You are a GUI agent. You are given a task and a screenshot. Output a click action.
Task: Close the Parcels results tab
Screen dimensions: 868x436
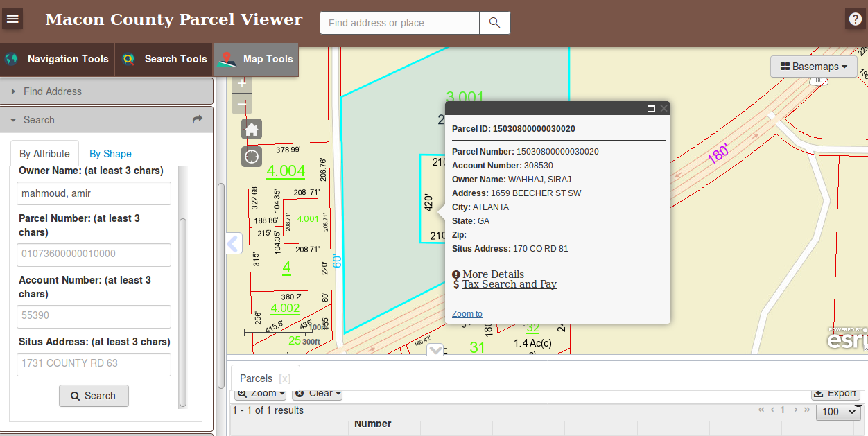point(284,378)
